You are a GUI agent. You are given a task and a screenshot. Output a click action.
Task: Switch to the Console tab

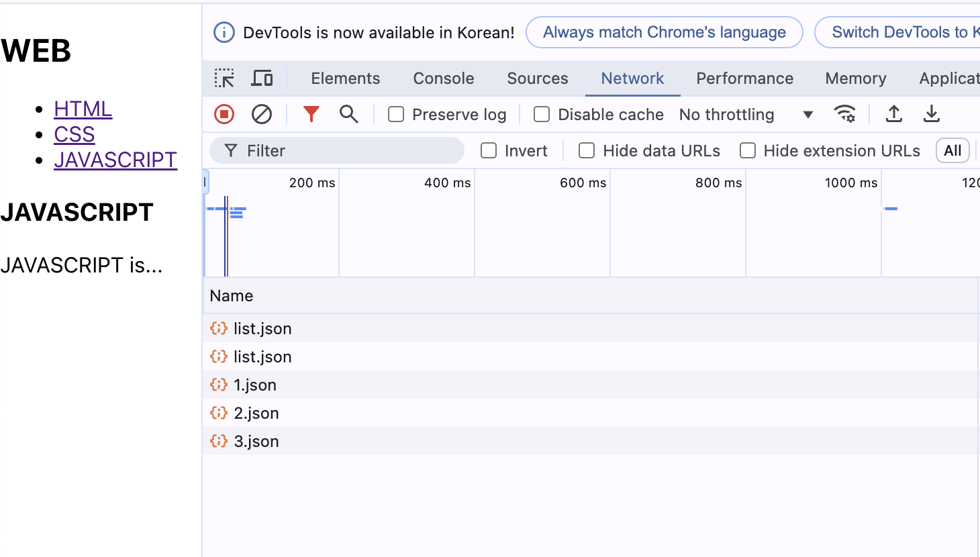444,79
